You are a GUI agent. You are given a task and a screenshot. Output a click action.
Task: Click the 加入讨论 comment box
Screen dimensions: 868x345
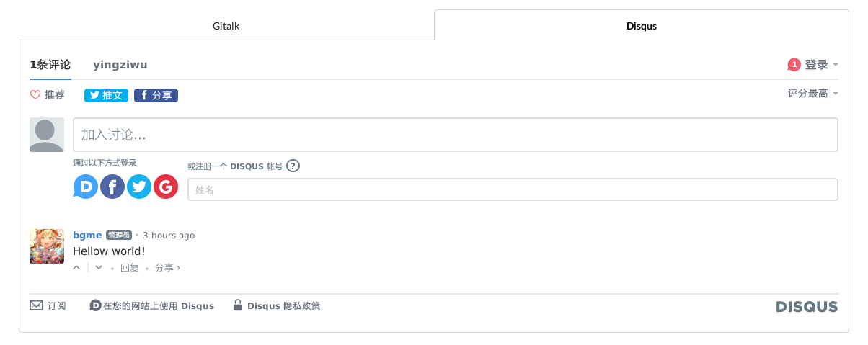455,135
